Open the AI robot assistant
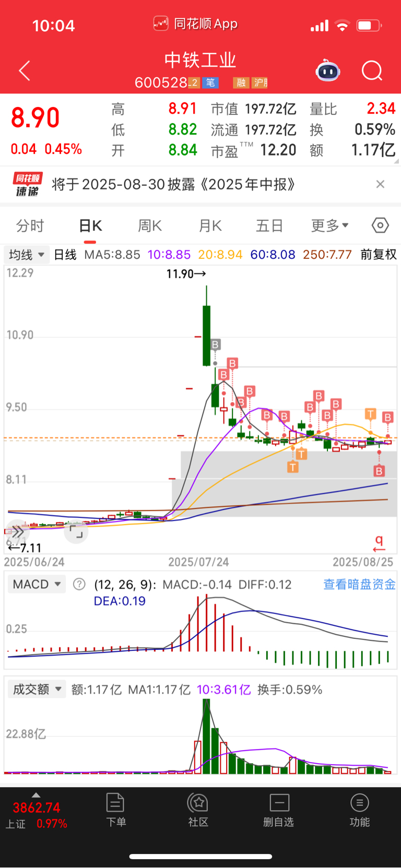Image resolution: width=401 pixels, height=868 pixels. 328,70
